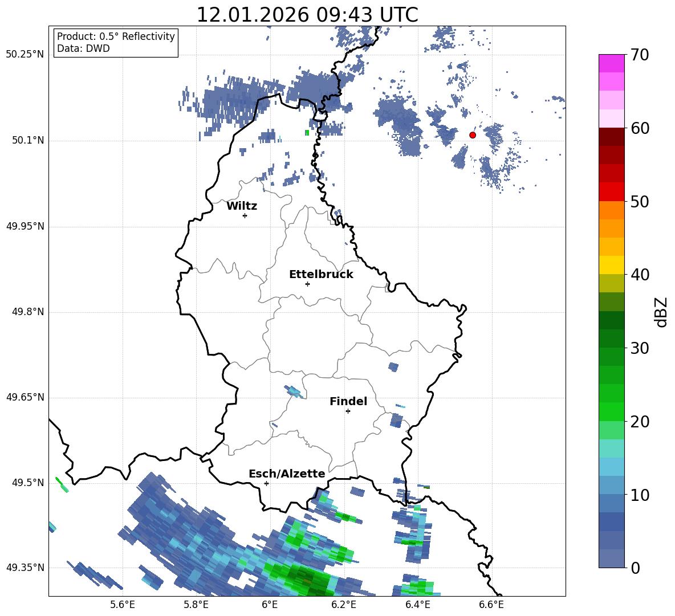Click the red radar site marker
The image size is (675, 616).
point(472,135)
